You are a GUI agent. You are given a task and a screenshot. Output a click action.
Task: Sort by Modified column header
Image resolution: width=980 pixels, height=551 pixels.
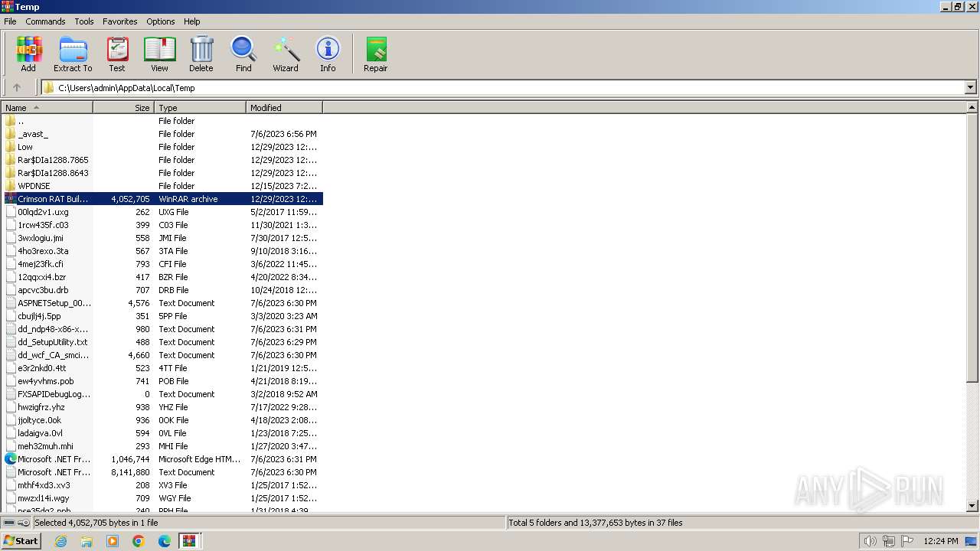(284, 108)
